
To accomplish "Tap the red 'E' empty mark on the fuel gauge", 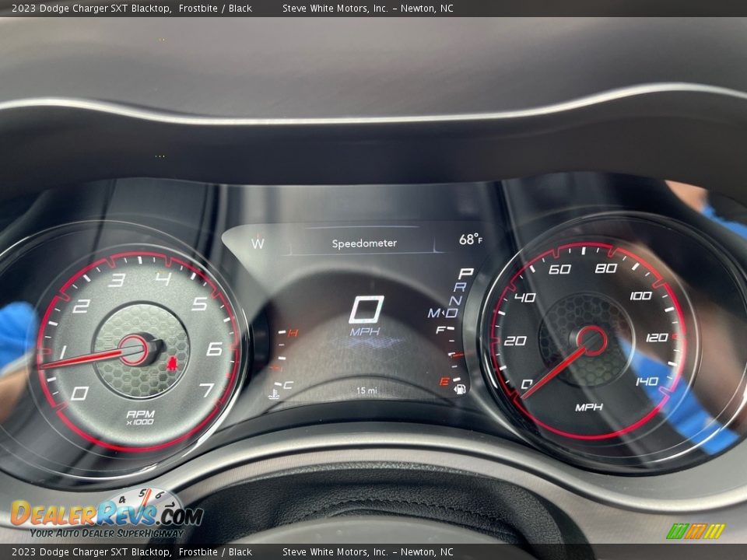I will (x=444, y=381).
